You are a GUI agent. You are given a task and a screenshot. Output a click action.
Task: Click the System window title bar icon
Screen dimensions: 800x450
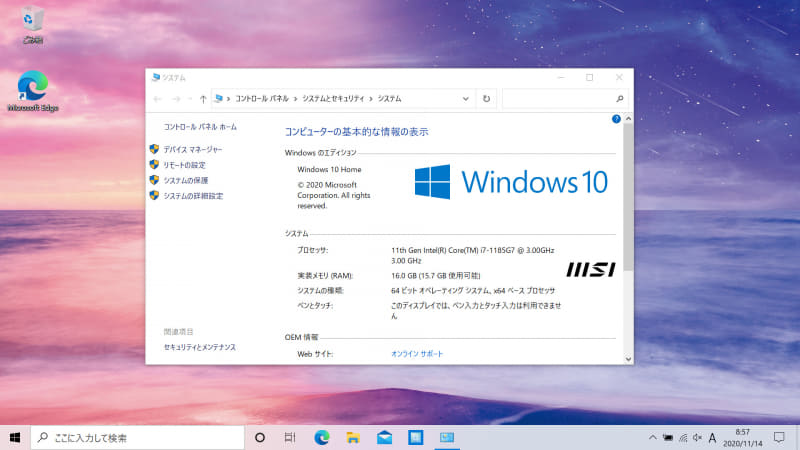[x=156, y=77]
